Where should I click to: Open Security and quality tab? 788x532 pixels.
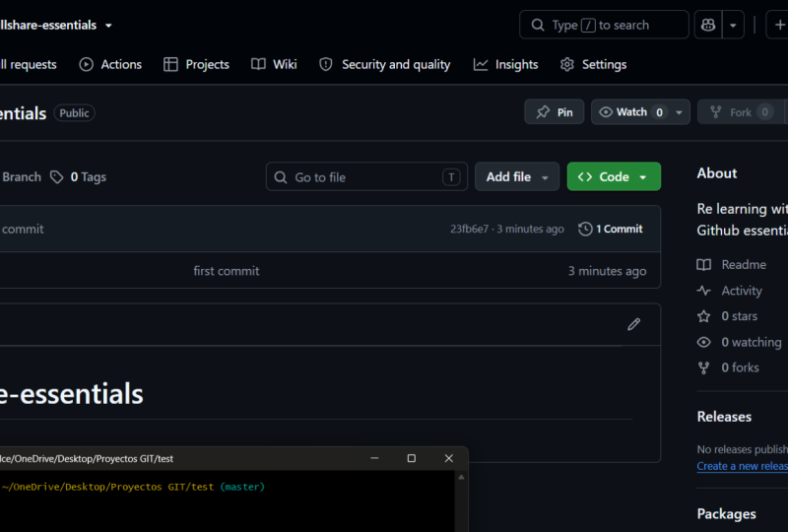[x=385, y=64]
